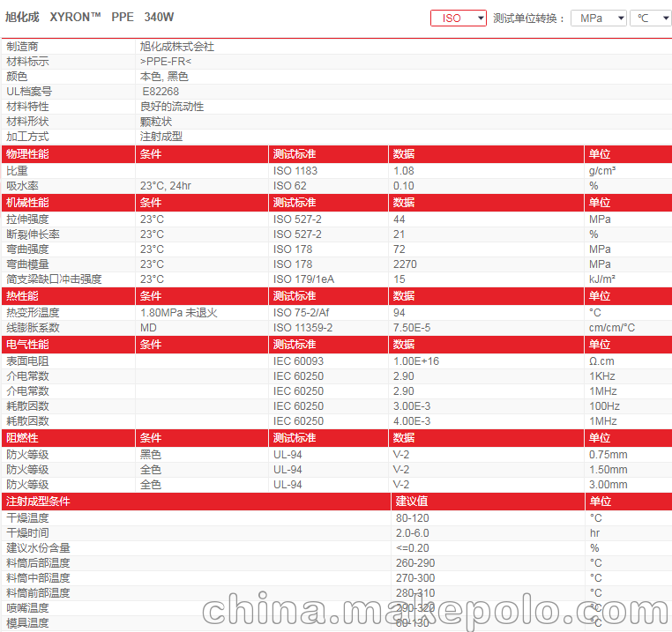This screenshot has width=672, height=632.
Task: Click tensile strength value 44
Action: click(x=399, y=219)
